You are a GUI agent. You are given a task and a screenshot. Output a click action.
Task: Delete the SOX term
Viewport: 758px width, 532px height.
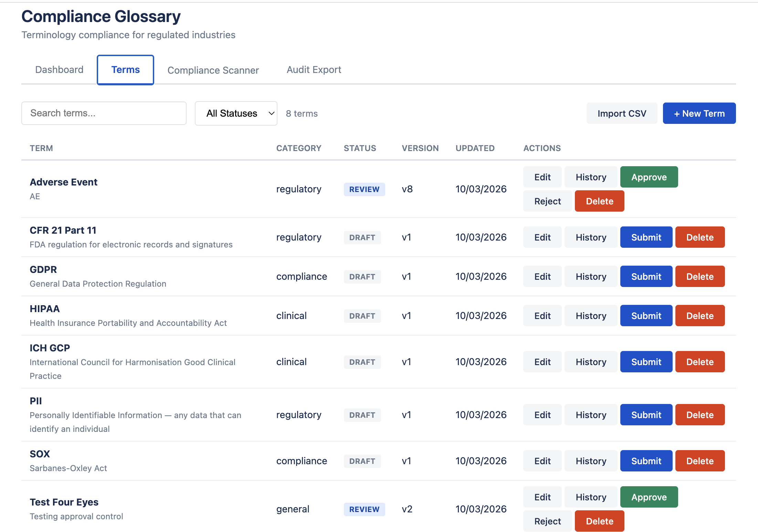699,461
